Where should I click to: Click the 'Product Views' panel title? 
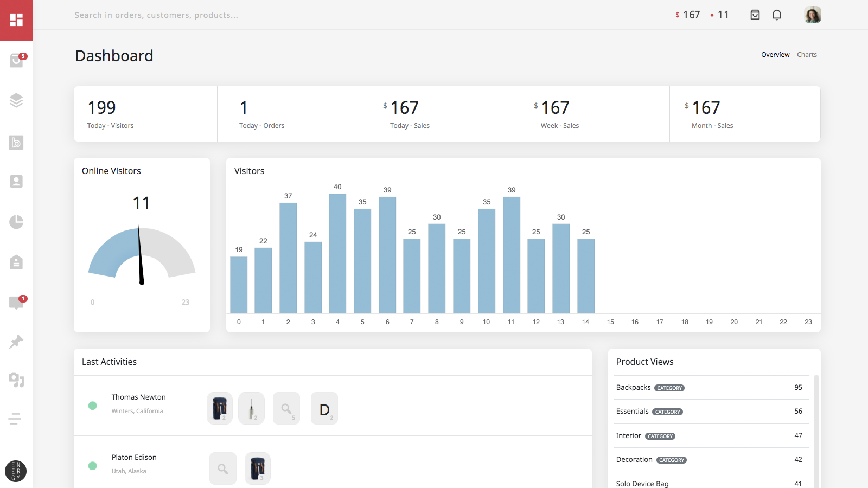coord(644,362)
